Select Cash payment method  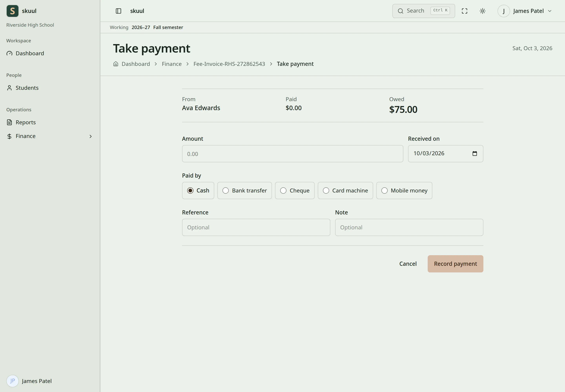pos(198,191)
